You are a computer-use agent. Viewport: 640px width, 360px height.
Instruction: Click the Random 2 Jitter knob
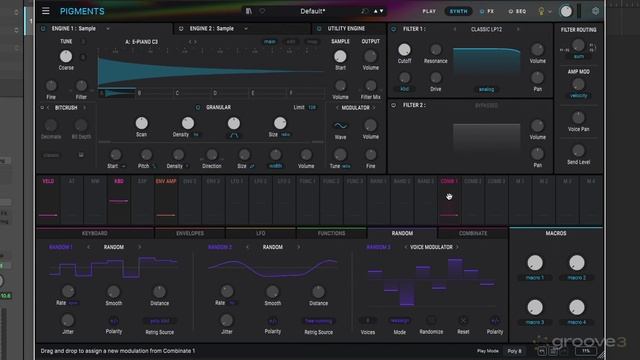tap(227, 320)
